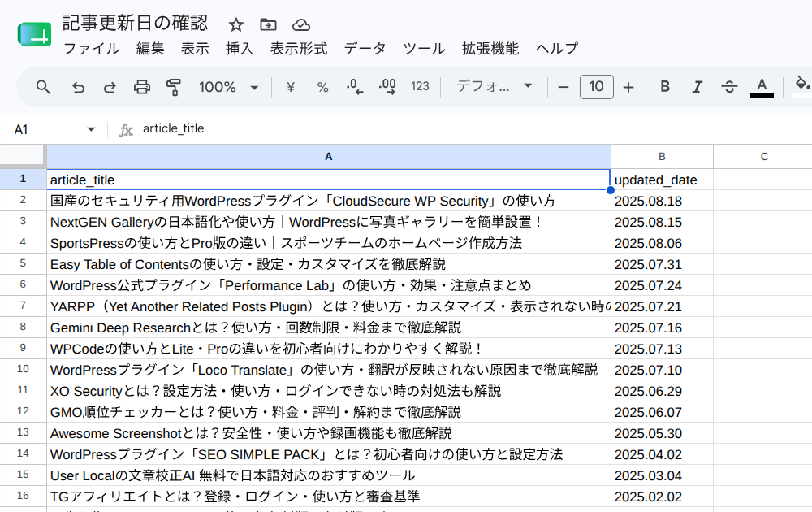Open the ツール menu
The height and width of the screenshot is (512, 812).
(x=424, y=49)
